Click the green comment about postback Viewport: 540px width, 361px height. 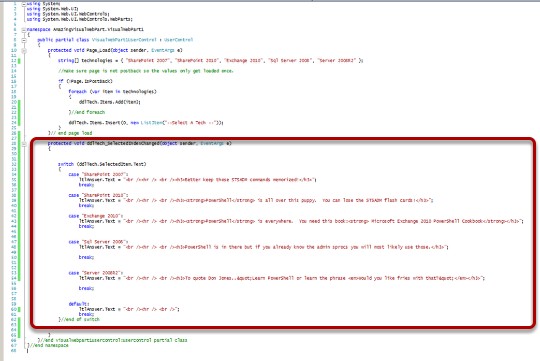tap(146, 71)
